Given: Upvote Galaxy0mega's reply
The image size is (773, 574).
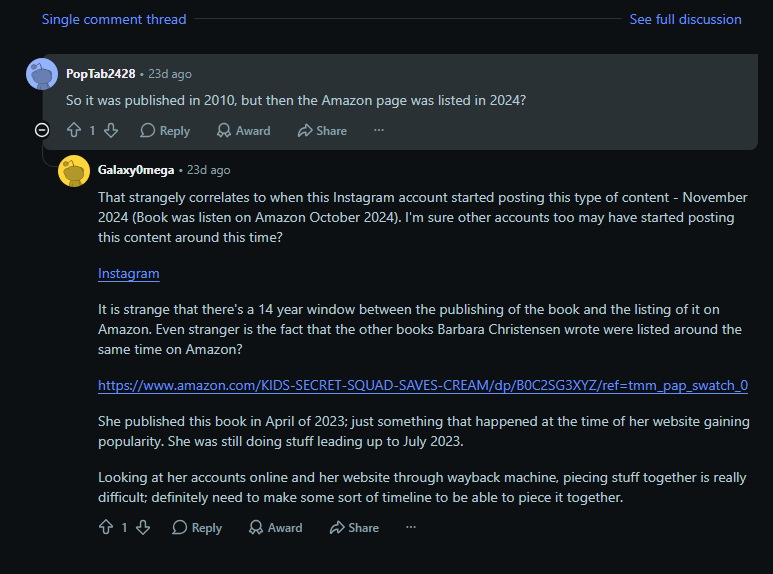Looking at the screenshot, I should point(106,527).
